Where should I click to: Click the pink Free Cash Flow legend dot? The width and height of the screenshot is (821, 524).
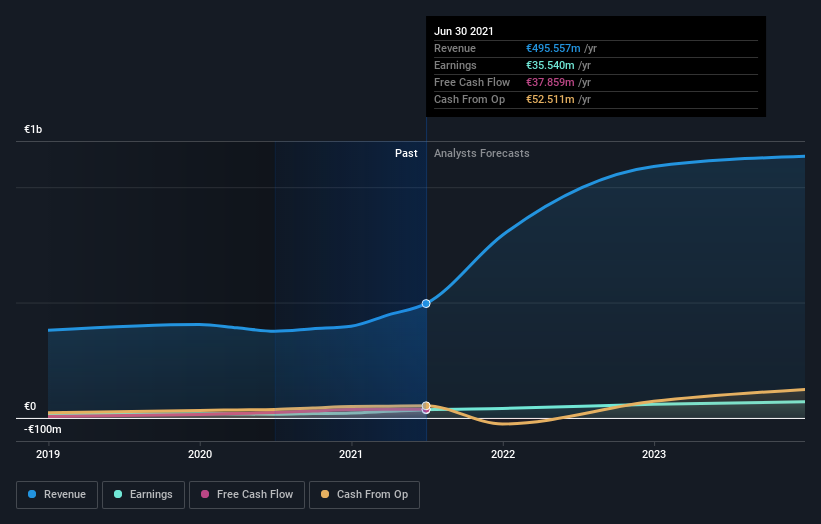[205, 494]
